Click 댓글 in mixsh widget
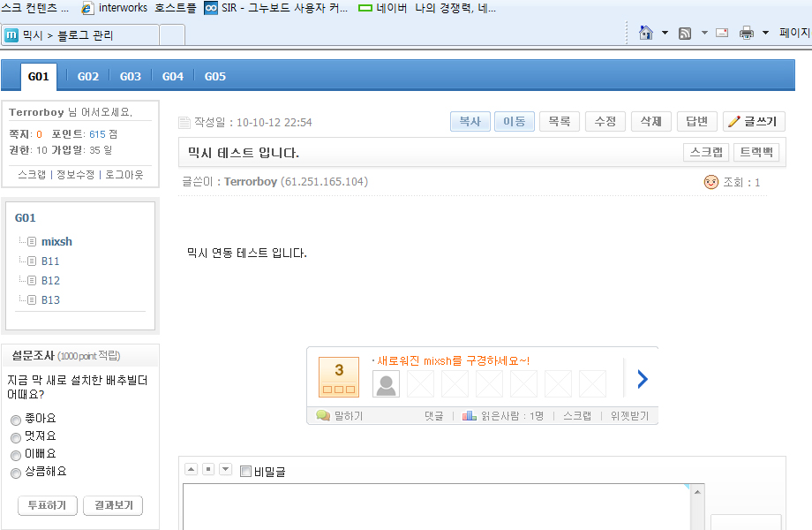Image resolution: width=812 pixels, height=530 pixels. pos(434,416)
